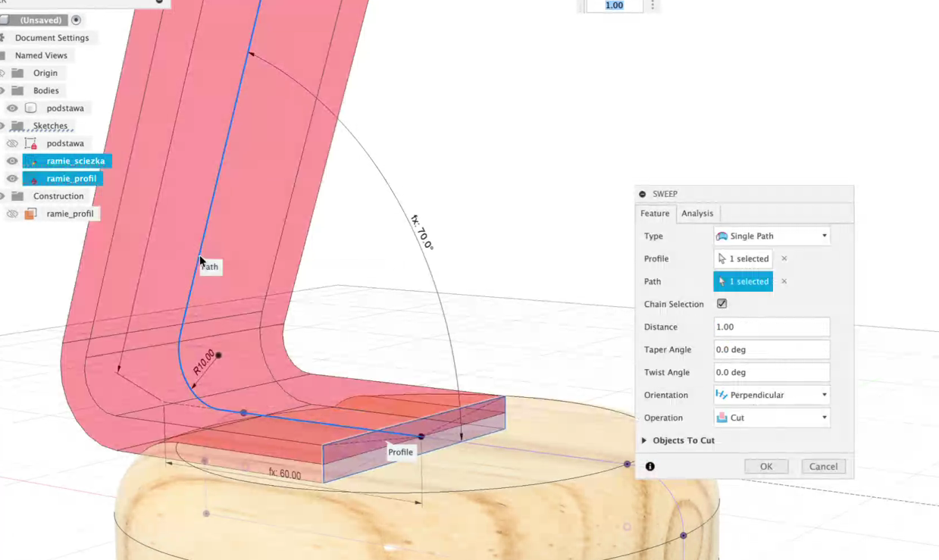This screenshot has width=939, height=560.
Task: Collapse the SWEEP dialog using header icon
Action: (x=643, y=194)
